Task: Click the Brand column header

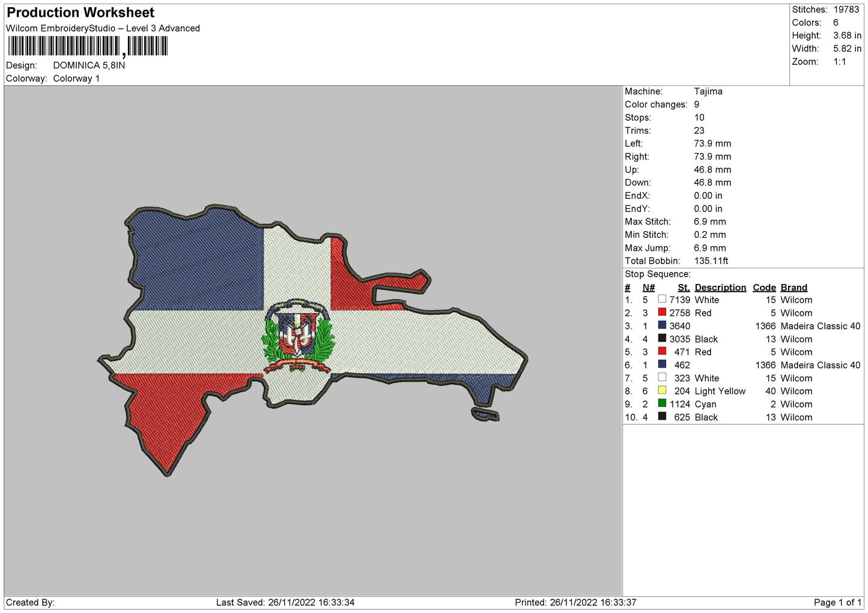Action: 794,288
